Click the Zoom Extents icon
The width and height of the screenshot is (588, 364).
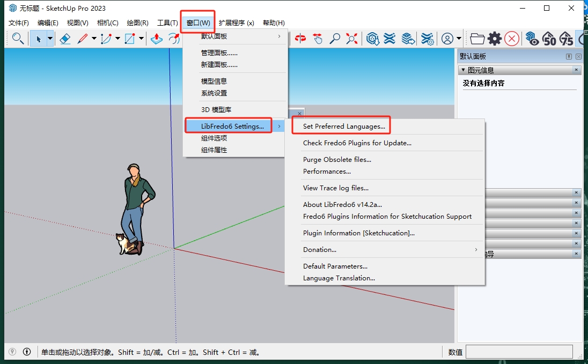[351, 38]
